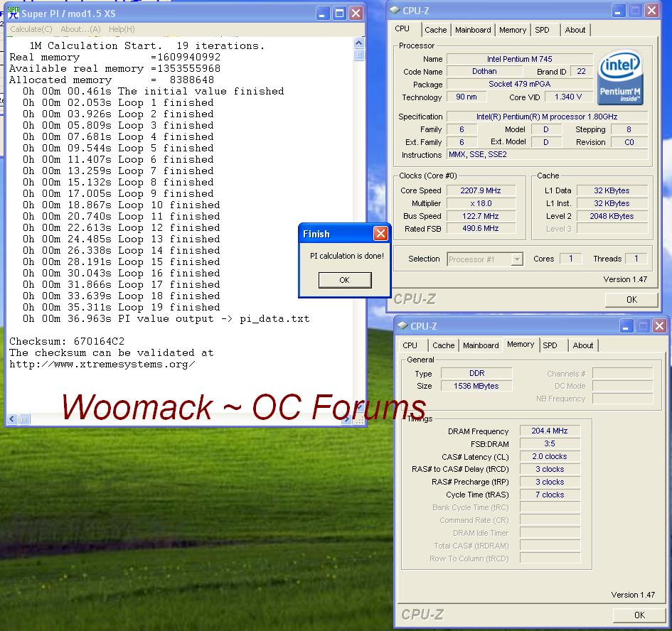The image size is (672, 631).
Task: Click the Loop 19 finished line
Action: 122,308
